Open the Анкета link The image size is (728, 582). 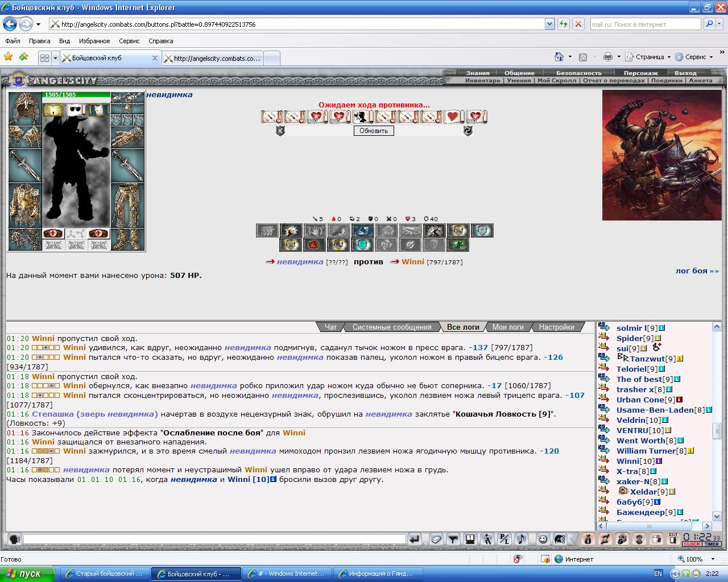[700, 80]
